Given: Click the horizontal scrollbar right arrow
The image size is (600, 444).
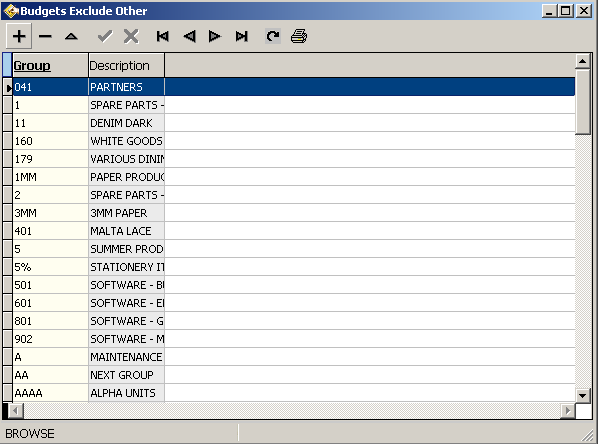Looking at the screenshot, I should click(x=567, y=411).
